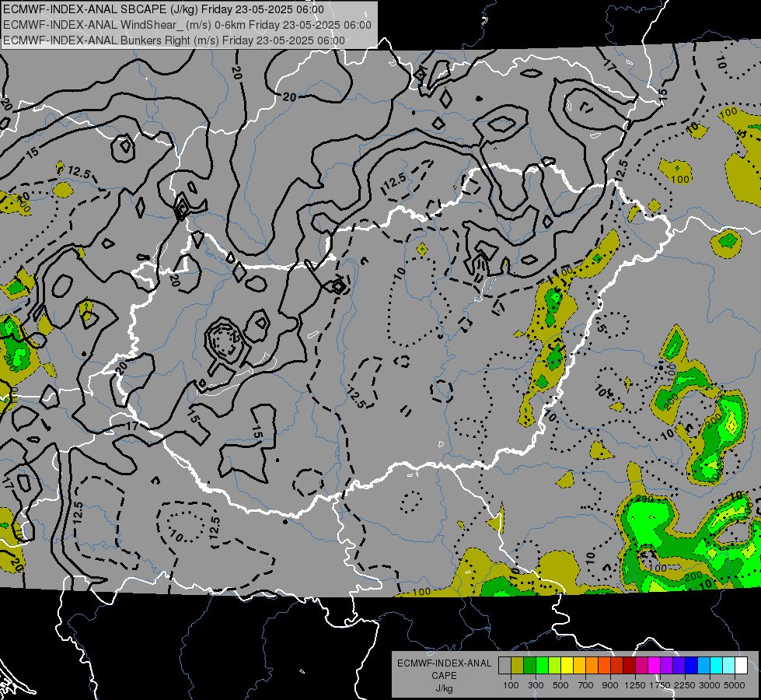Click the legend label ECMWF-INDEX-ANAL
Screen dimensions: 761x700
444,663
